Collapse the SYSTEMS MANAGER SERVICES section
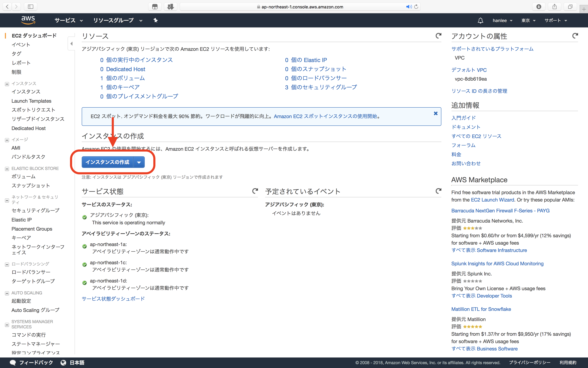Image resolution: width=588 pixels, height=368 pixels. coord(7,325)
